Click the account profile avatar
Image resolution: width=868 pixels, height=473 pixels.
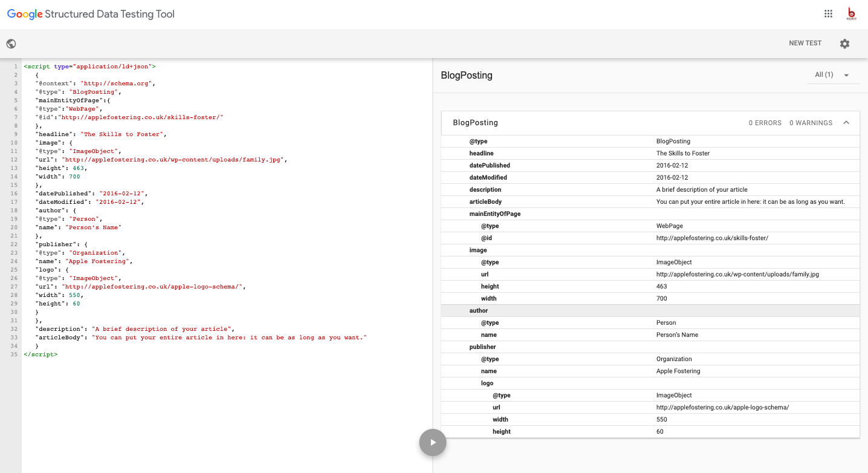(852, 14)
